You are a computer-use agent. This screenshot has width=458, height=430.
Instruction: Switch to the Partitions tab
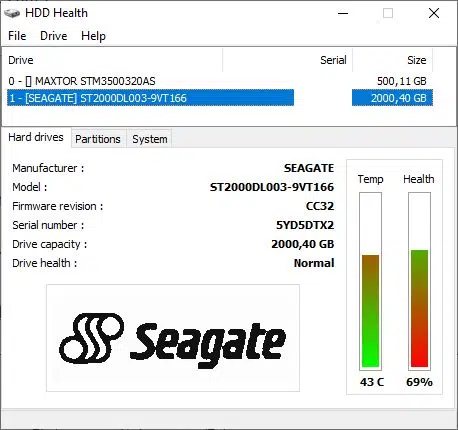click(x=98, y=139)
